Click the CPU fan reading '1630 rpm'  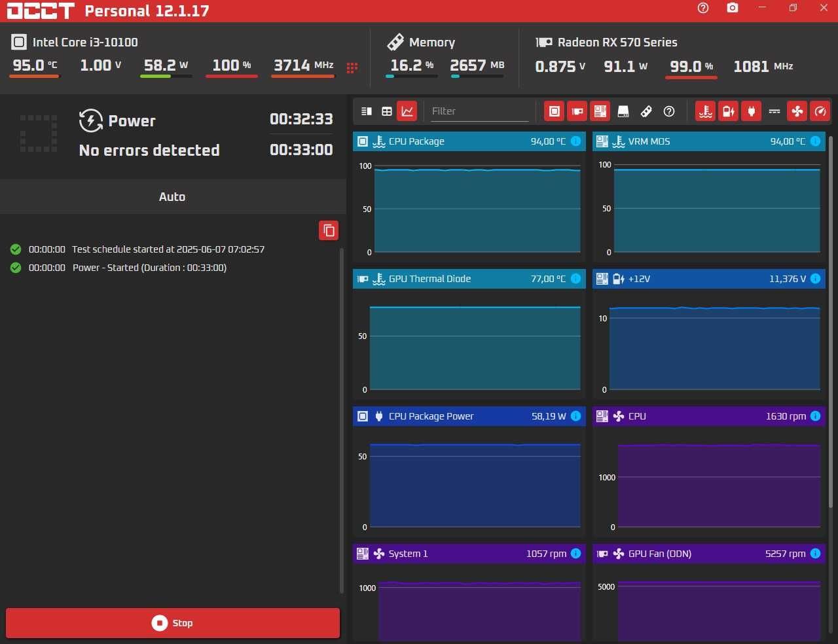(786, 416)
